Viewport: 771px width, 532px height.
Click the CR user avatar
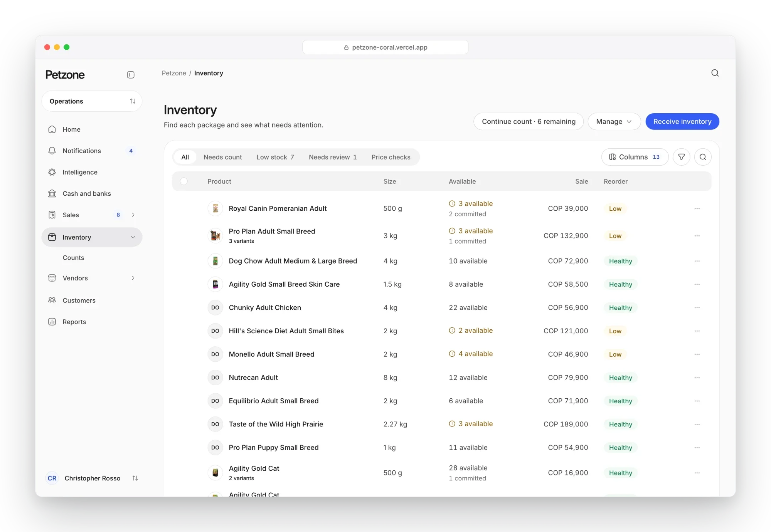pyautogui.click(x=52, y=478)
